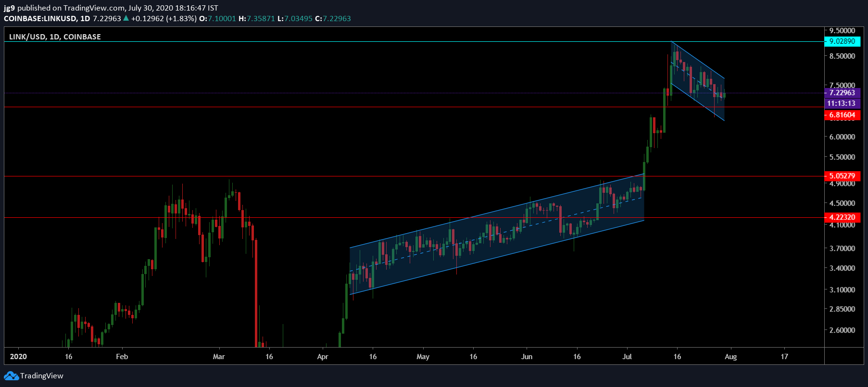Click the Aug label on time axis
868x387 pixels.
pyautogui.click(x=731, y=356)
